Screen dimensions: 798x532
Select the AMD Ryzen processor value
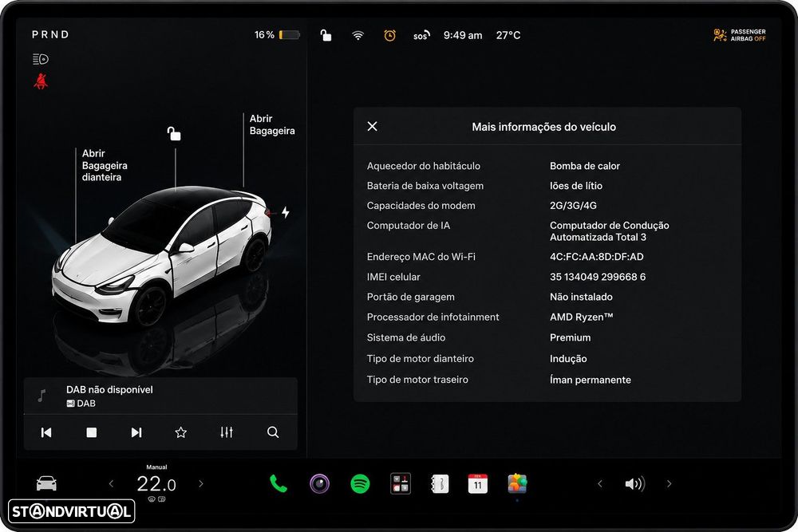point(581,317)
